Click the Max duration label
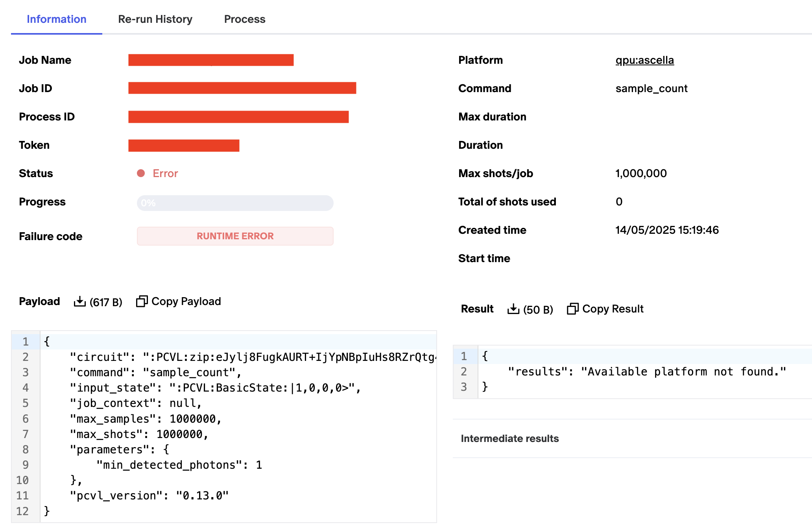812x525 pixels. pyautogui.click(x=492, y=117)
